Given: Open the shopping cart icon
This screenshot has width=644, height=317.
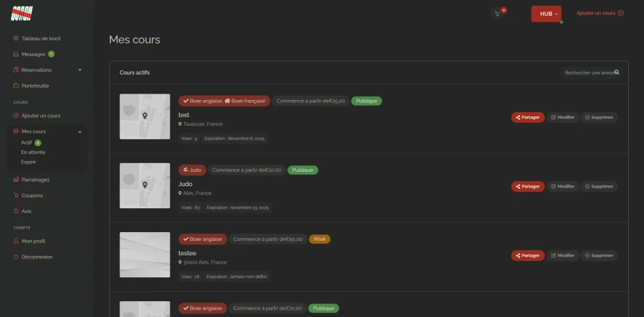Looking at the screenshot, I should coord(497,14).
